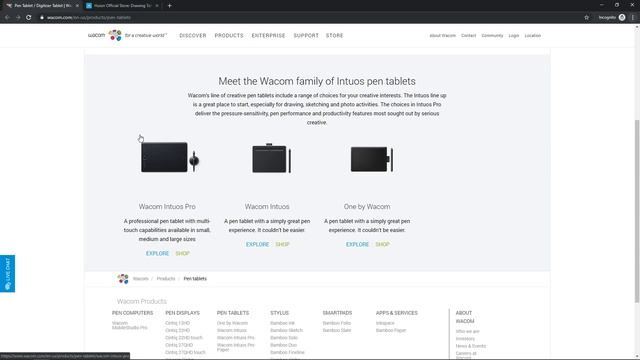Click the Login link
Screen dimensions: 640x360
tap(514, 36)
